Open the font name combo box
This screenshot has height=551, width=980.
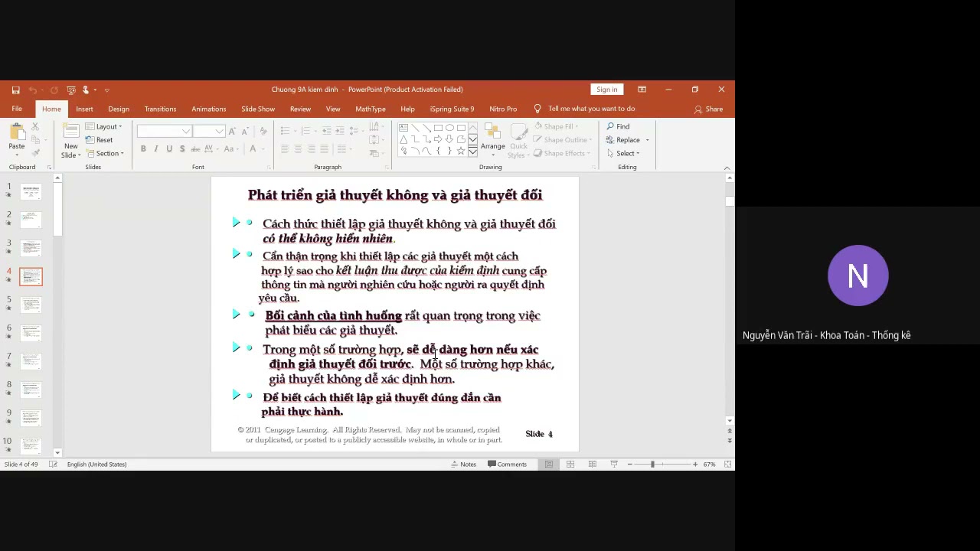pyautogui.click(x=164, y=131)
